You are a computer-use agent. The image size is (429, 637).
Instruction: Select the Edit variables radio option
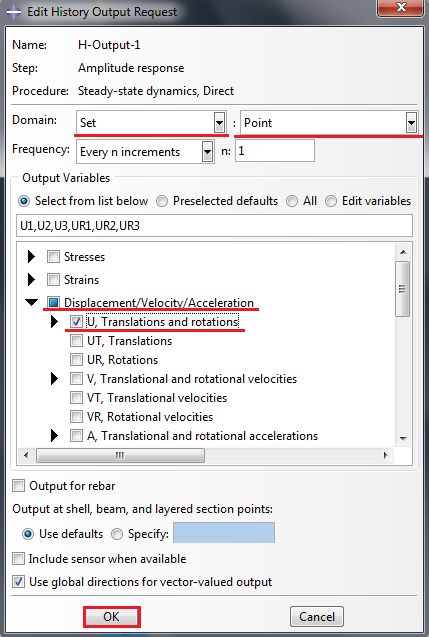[331, 201]
